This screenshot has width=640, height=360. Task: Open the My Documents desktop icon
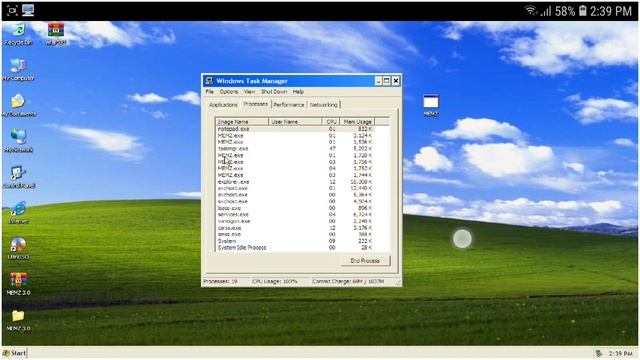18,106
